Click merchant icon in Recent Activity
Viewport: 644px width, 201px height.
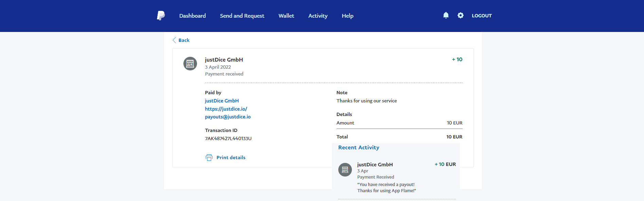[x=345, y=170]
